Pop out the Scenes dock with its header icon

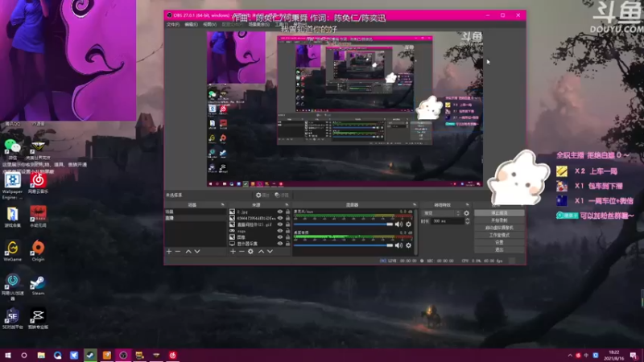coord(223,204)
